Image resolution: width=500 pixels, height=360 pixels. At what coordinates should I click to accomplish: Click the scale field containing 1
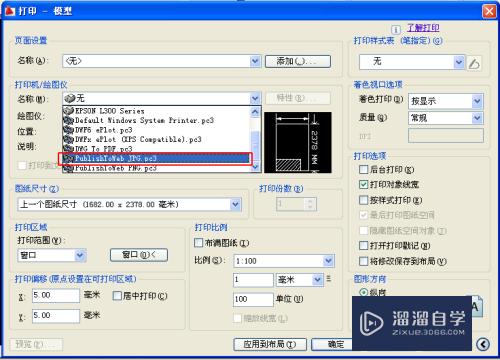253,280
